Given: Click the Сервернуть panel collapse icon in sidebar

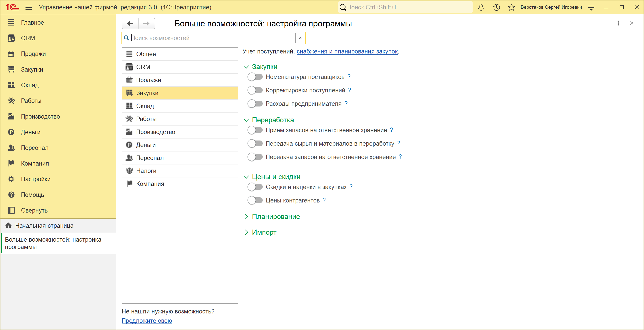Looking at the screenshot, I should [x=11, y=210].
